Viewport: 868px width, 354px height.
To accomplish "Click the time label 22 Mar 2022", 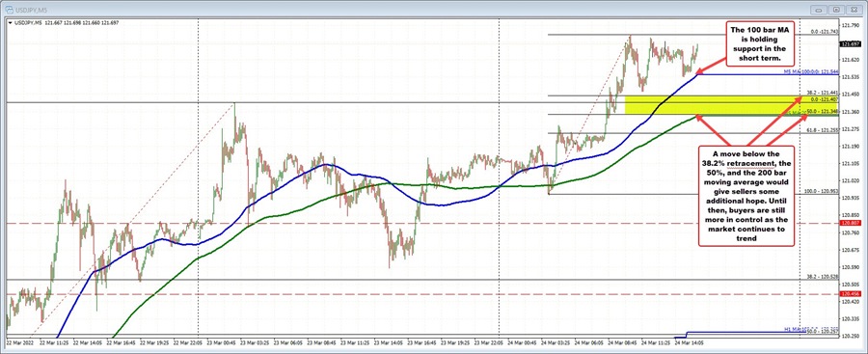I will (19, 342).
